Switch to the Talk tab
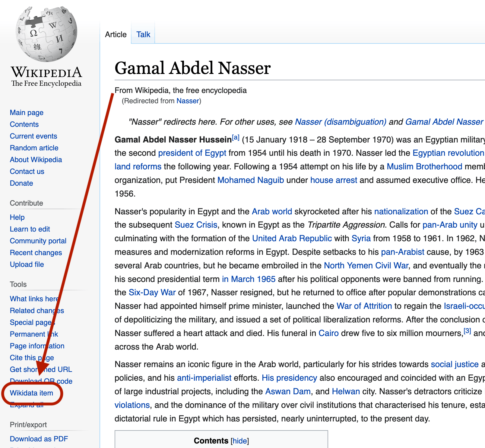485x448 pixels. click(x=143, y=34)
